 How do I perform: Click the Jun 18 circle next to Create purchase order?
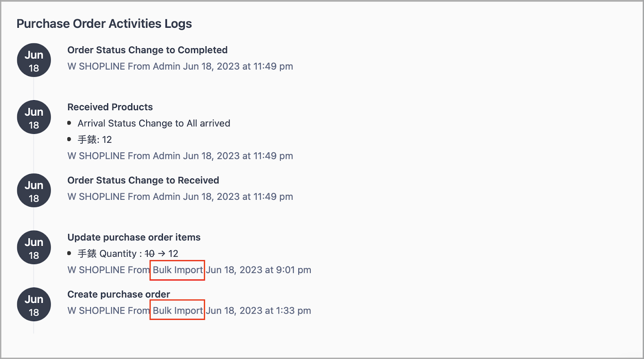point(33,304)
